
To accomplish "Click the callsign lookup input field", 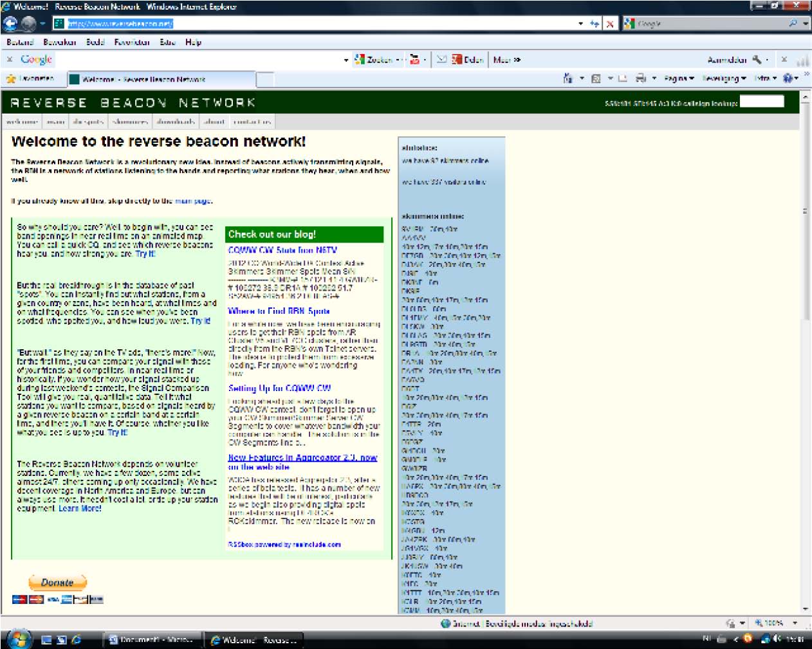I will click(x=761, y=102).
